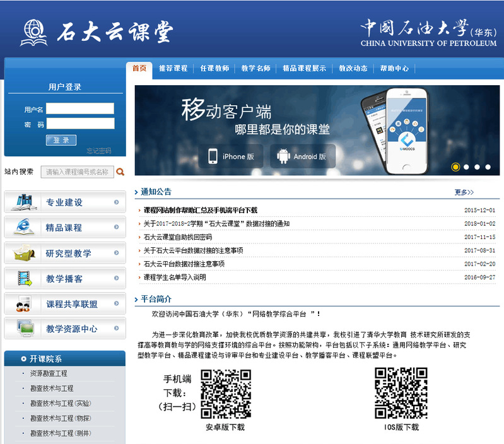Click the iPhone 版 download icon
Image resolution: width=504 pixels, height=444 pixels.
213,156
